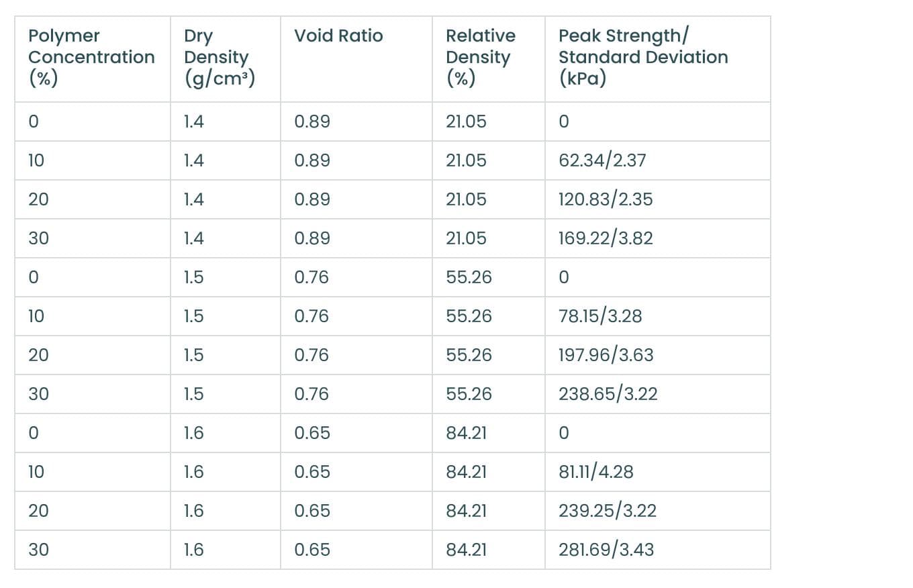The width and height of the screenshot is (913, 588).
Task: Select relative density 84.21 in the last row
Action: (x=467, y=550)
